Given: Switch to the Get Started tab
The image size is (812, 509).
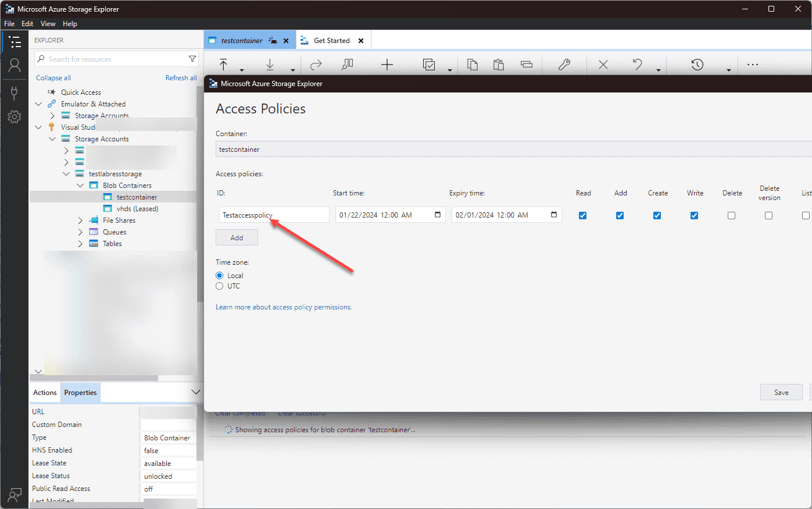Looking at the screenshot, I should 332,41.
